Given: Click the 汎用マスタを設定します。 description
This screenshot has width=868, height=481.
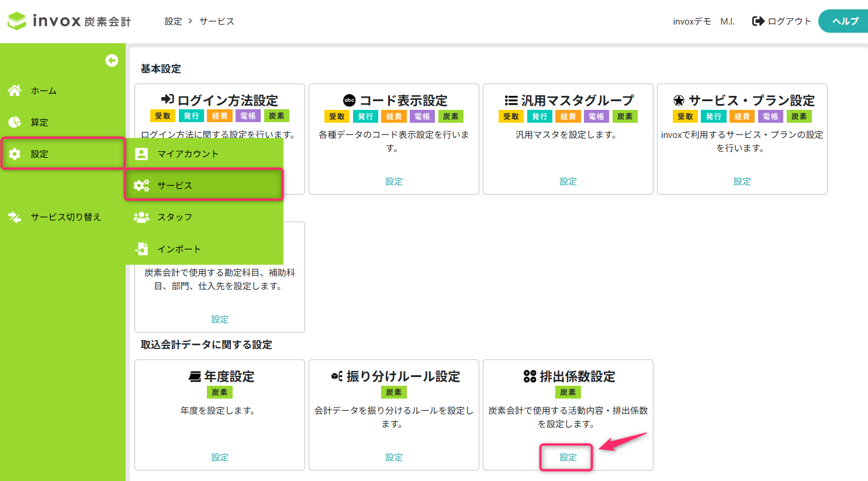Looking at the screenshot, I should click(566, 134).
